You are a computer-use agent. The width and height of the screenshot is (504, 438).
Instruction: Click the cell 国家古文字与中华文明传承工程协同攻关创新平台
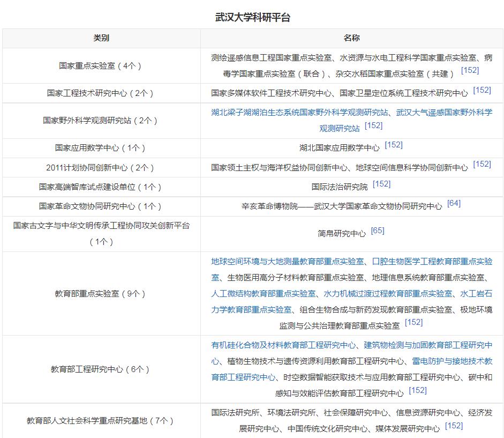[101, 234]
